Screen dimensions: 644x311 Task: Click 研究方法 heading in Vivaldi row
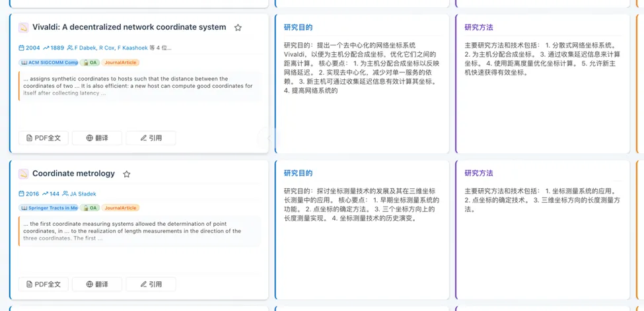(x=479, y=28)
